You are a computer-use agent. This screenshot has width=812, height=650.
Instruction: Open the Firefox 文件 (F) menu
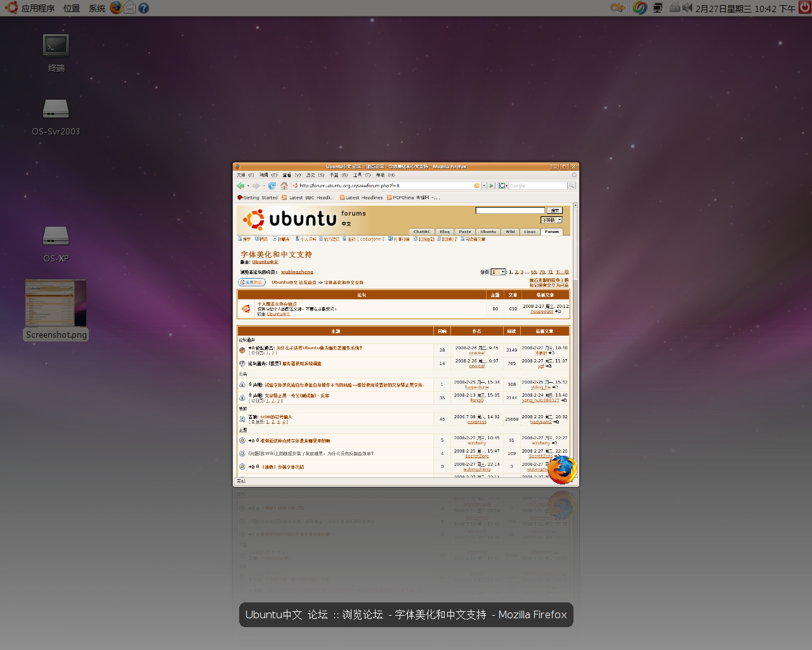click(x=245, y=175)
